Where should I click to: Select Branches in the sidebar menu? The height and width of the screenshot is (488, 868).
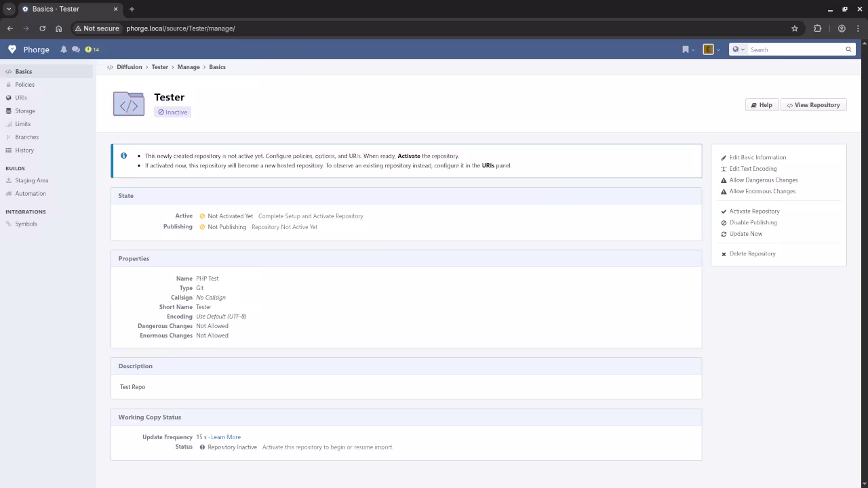[x=26, y=137]
